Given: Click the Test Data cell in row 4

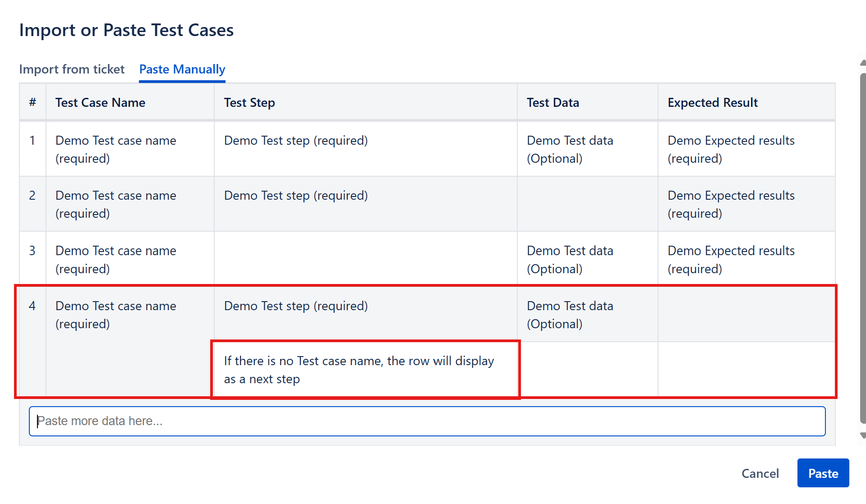Looking at the screenshot, I should point(570,315).
